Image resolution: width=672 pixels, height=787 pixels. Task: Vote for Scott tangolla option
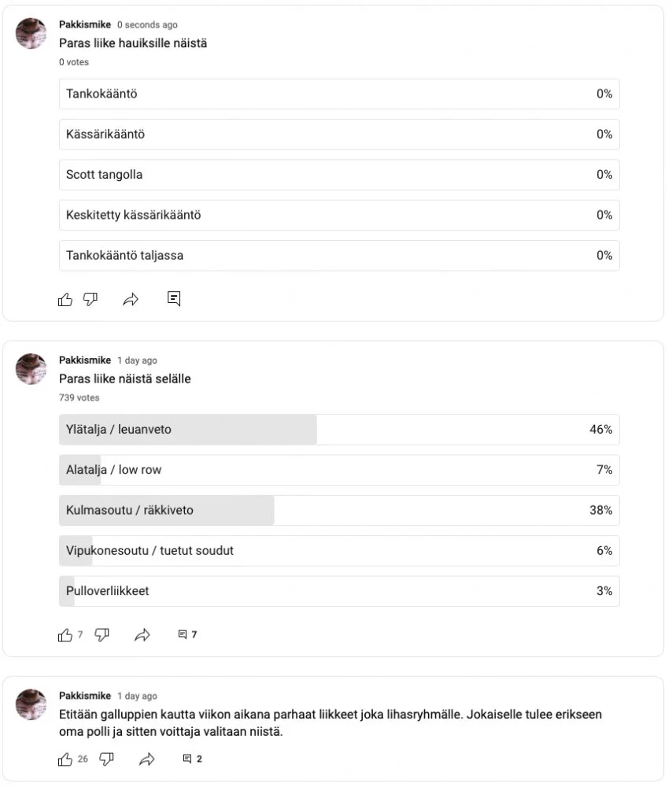(x=339, y=175)
